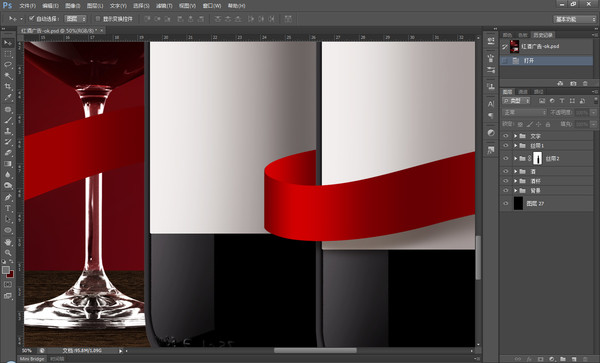
Task: Filter layers by text type icon
Action: click(x=562, y=101)
